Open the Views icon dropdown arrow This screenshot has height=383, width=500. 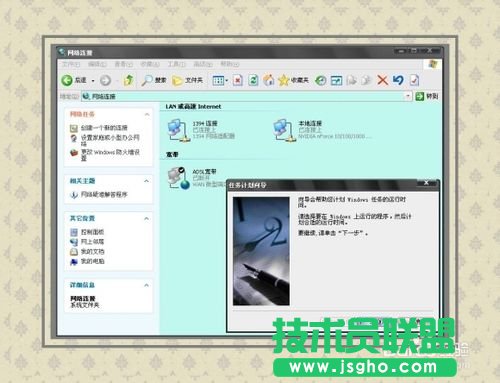(227, 81)
